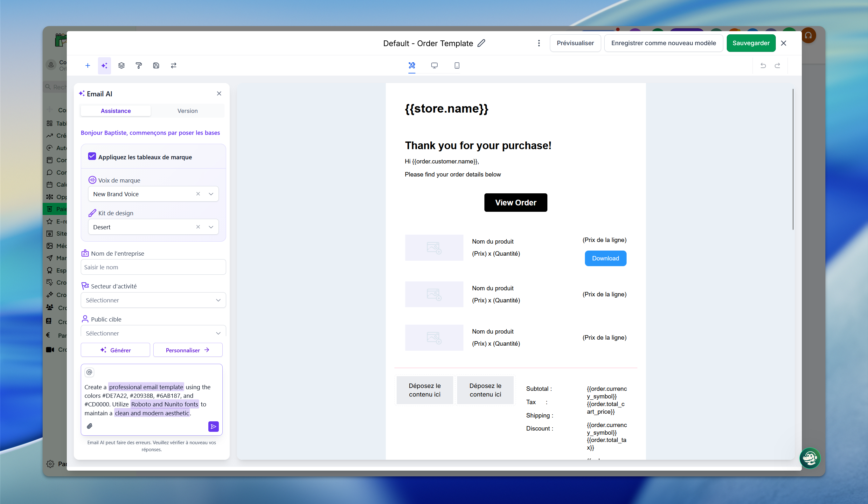This screenshot has width=868, height=504.
Task: Select Thank you for your purchase heading
Action: click(x=478, y=145)
